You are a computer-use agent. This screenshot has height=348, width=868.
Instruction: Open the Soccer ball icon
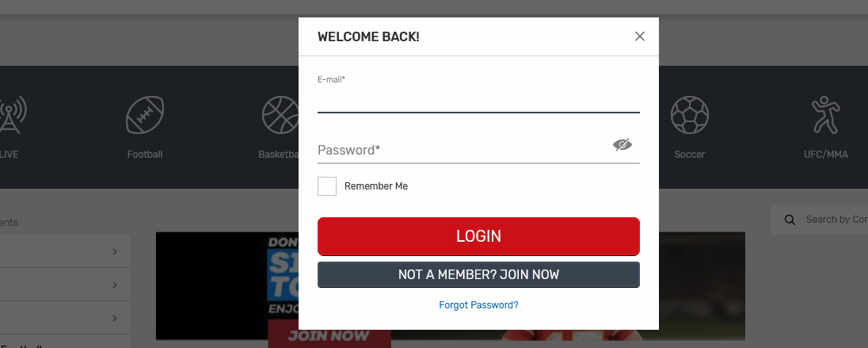click(689, 116)
